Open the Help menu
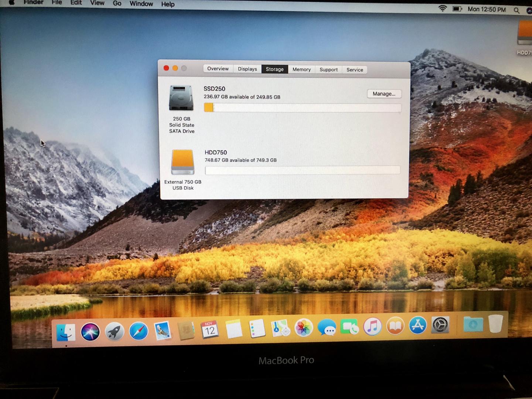The image size is (532, 399). tap(168, 4)
